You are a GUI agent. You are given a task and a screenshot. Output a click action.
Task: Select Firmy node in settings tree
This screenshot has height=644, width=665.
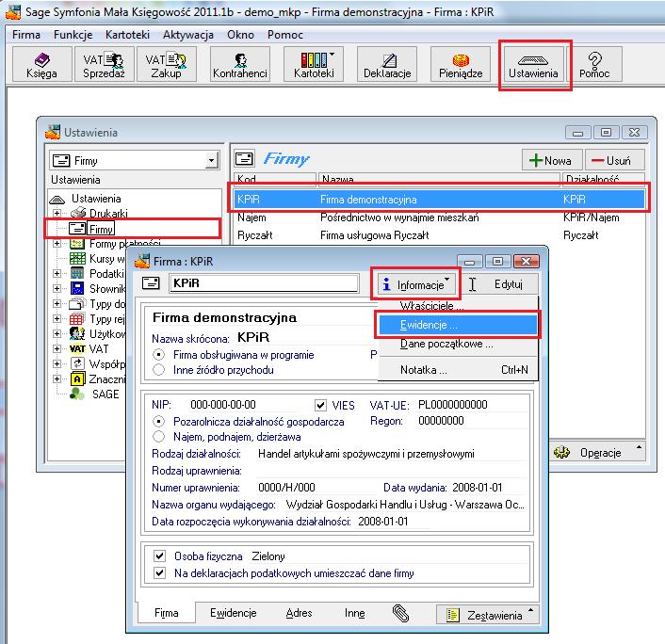pyautogui.click(x=101, y=229)
